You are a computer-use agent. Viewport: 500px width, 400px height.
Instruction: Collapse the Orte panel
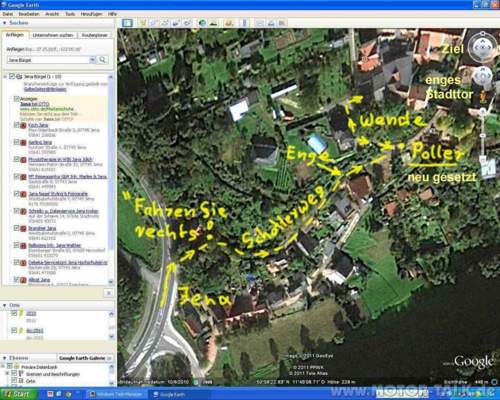pos(5,305)
